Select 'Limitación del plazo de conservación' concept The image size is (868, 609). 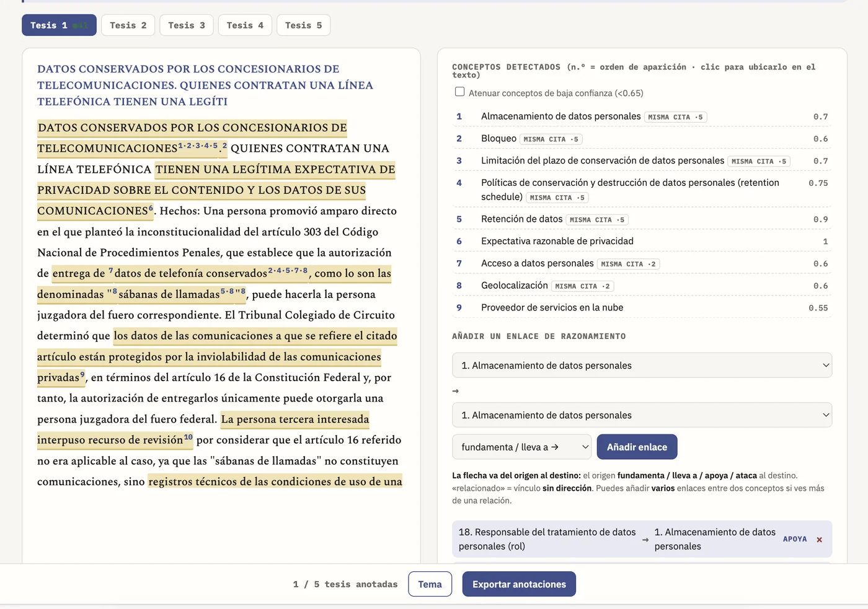click(x=642, y=161)
